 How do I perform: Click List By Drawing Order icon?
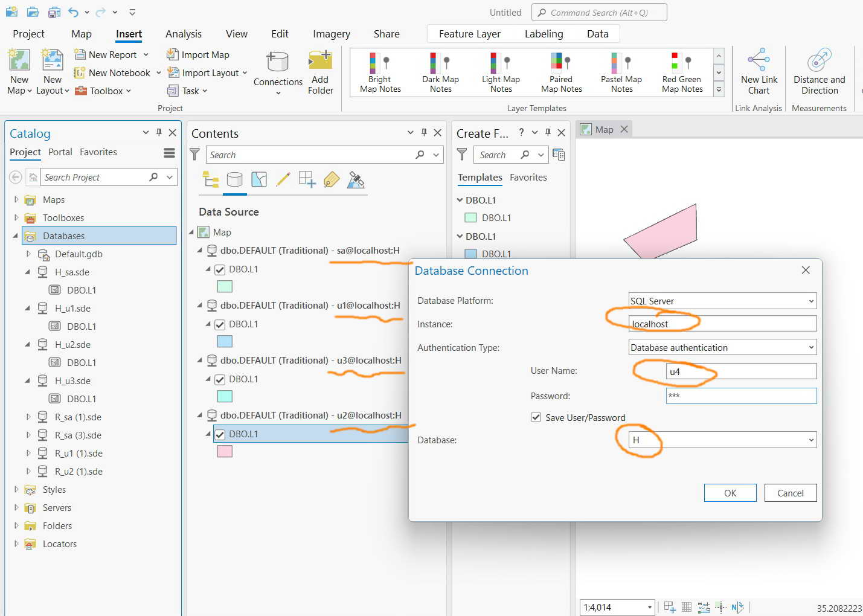[x=211, y=179]
